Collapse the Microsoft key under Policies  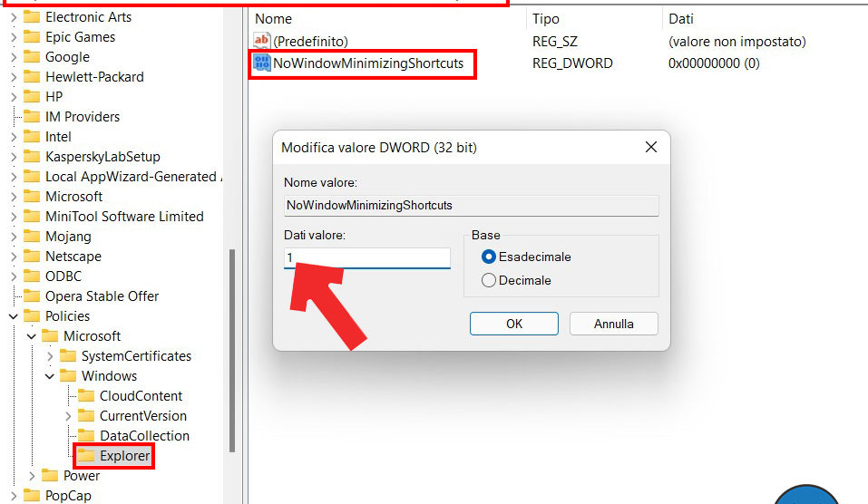tap(32, 336)
